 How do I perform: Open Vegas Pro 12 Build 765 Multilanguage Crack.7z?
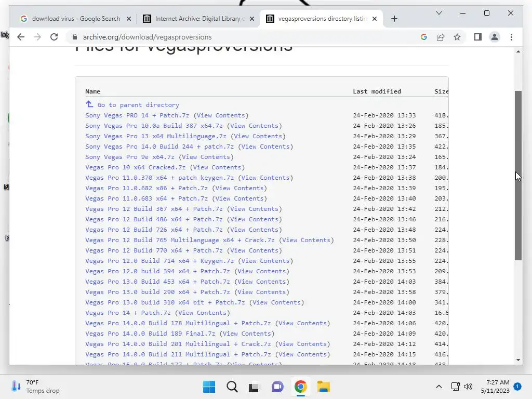pos(180,240)
